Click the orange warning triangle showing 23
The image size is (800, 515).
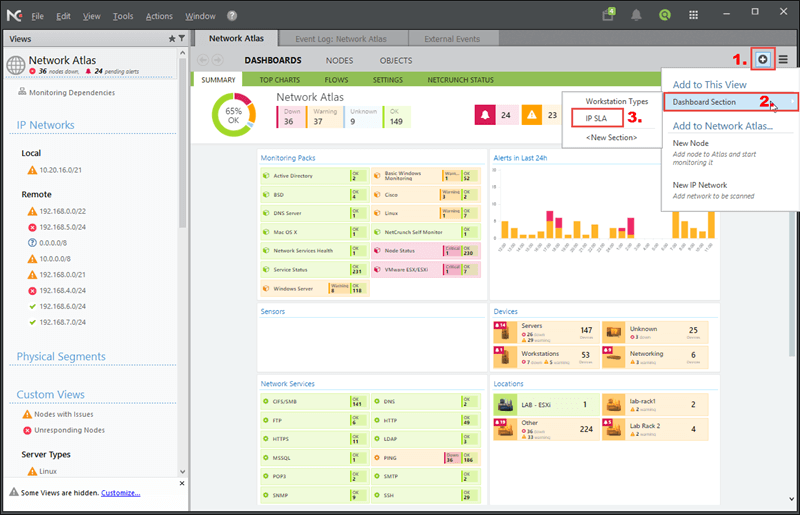tap(532, 115)
